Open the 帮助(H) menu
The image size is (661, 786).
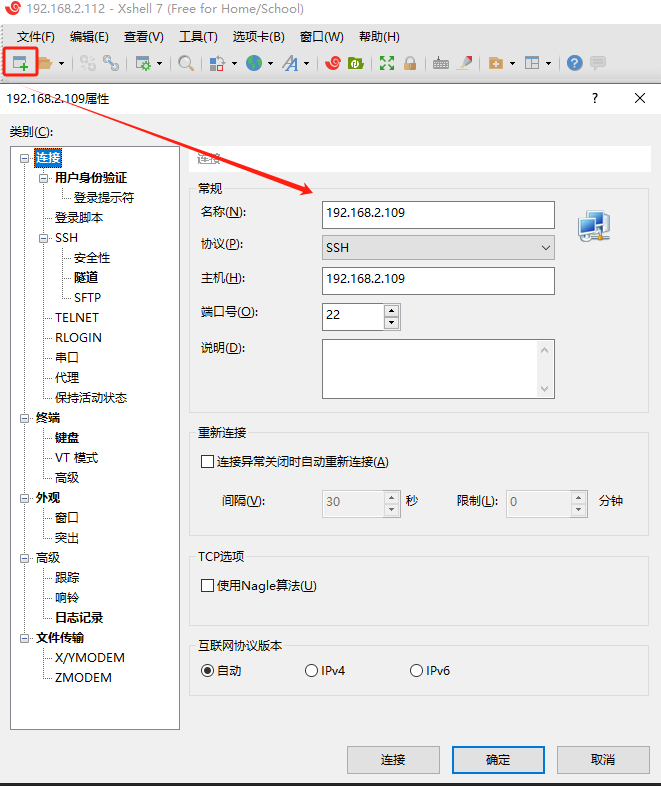379,37
